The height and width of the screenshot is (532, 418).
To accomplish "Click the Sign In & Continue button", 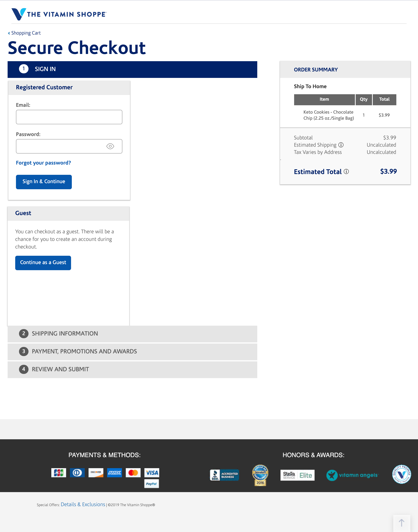I will pos(44,182).
